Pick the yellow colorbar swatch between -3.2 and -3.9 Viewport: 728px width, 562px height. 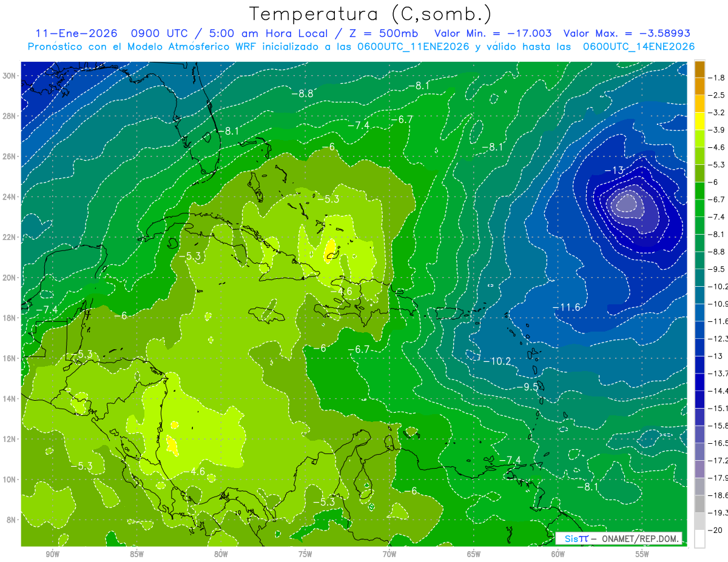[699, 121]
